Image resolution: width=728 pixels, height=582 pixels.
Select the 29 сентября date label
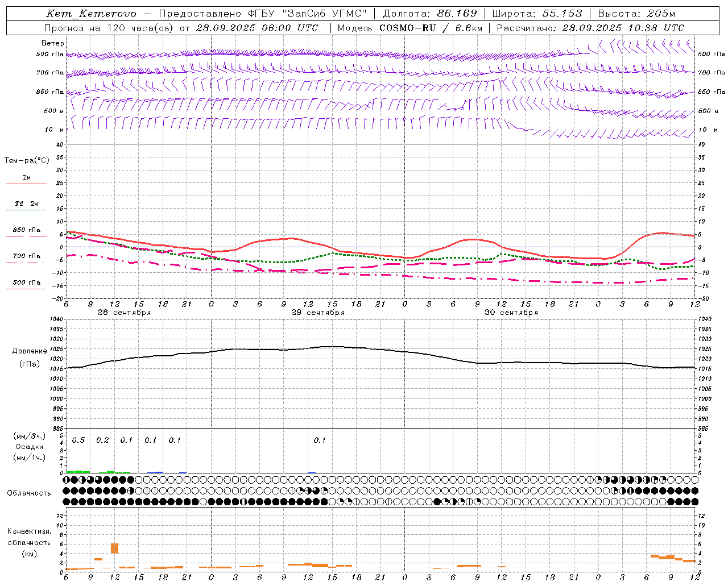(x=317, y=313)
